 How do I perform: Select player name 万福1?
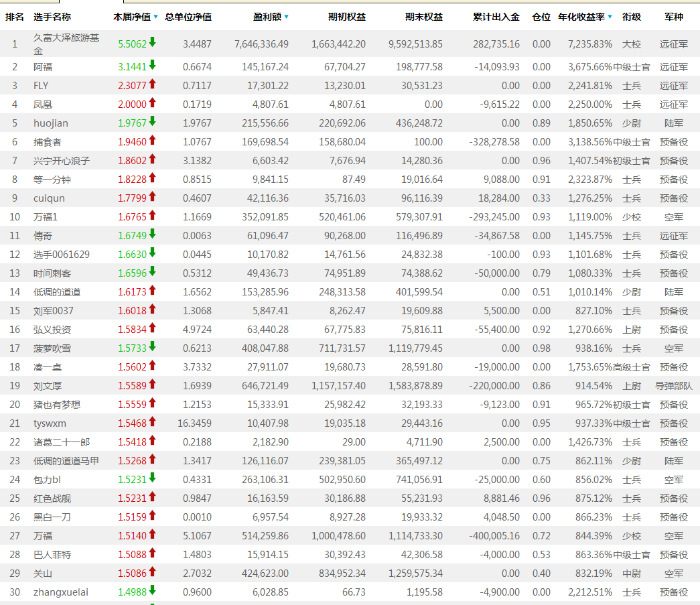pyautogui.click(x=46, y=217)
